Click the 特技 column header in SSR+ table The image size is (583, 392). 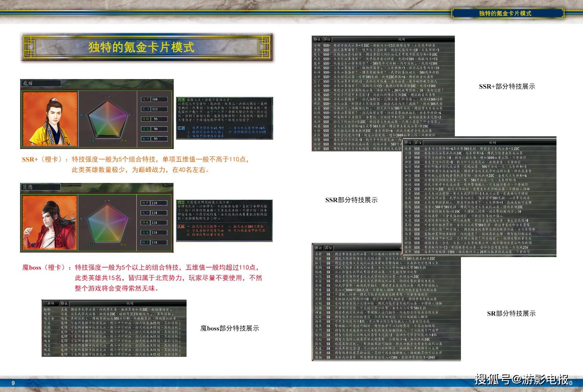(317, 39)
